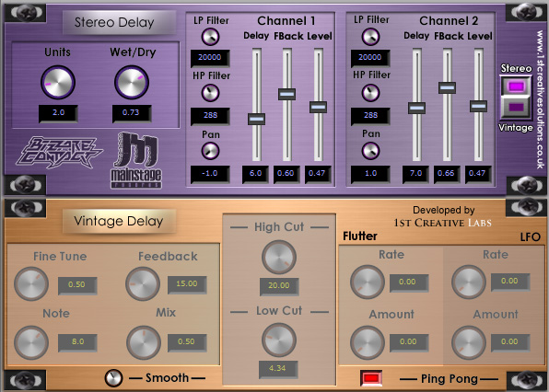Viewport: 549px width, 392px height.
Task: Click the LFO Amount knob
Action: [x=469, y=342]
